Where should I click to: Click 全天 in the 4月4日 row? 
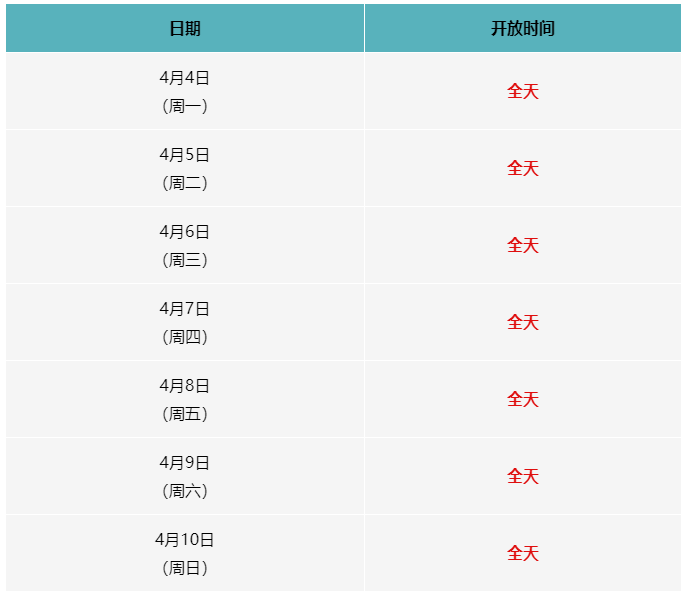click(x=523, y=91)
